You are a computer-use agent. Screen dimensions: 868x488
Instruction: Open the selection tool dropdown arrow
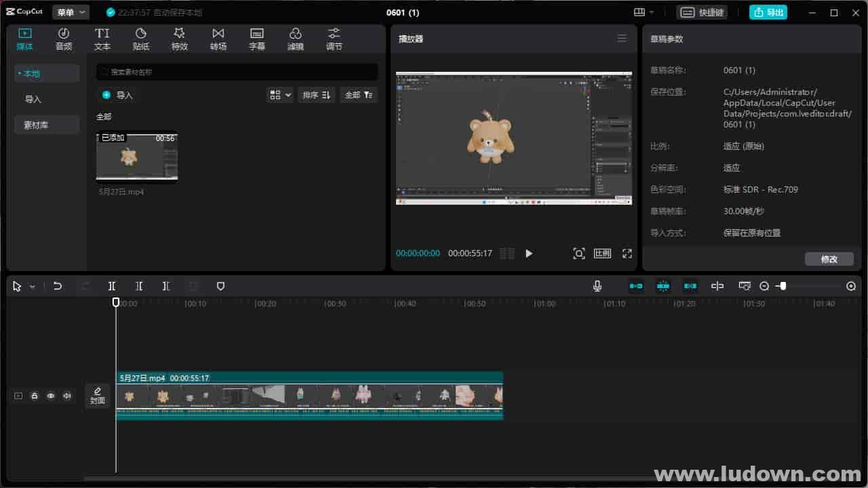(x=32, y=287)
